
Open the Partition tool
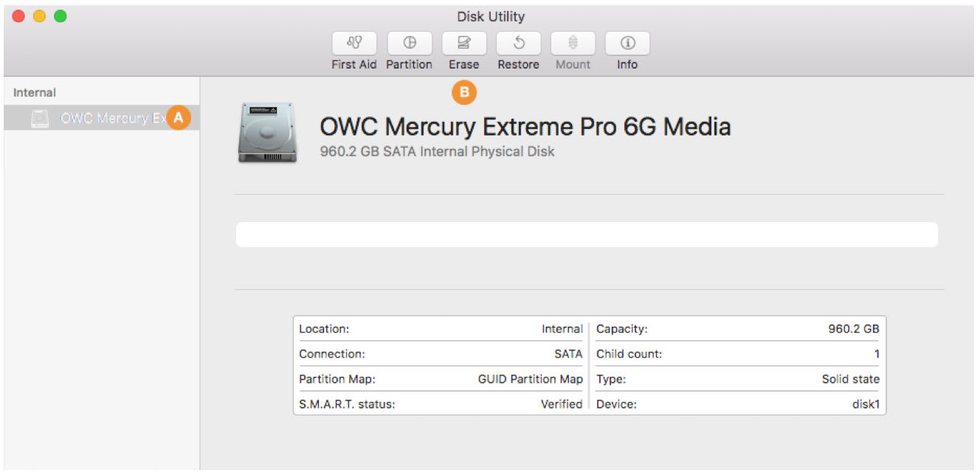pyautogui.click(x=409, y=44)
